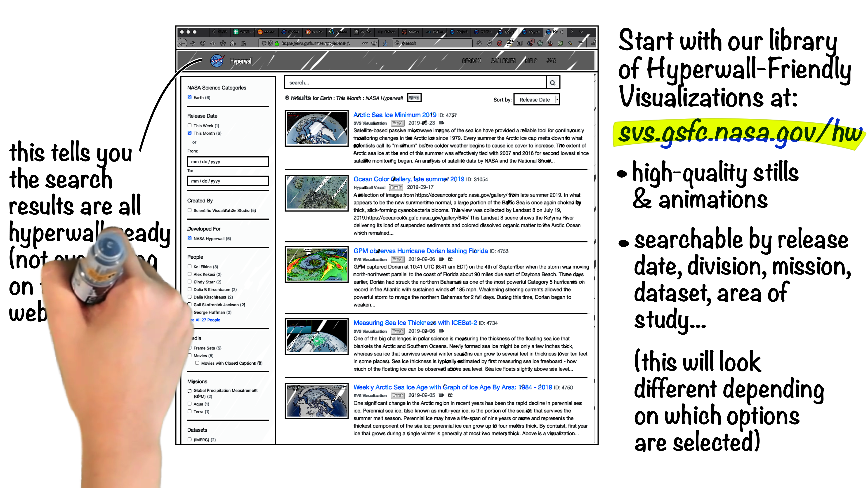The height and width of the screenshot is (488, 868).
Task: Go back with the browser back arrow
Action: 182,43
